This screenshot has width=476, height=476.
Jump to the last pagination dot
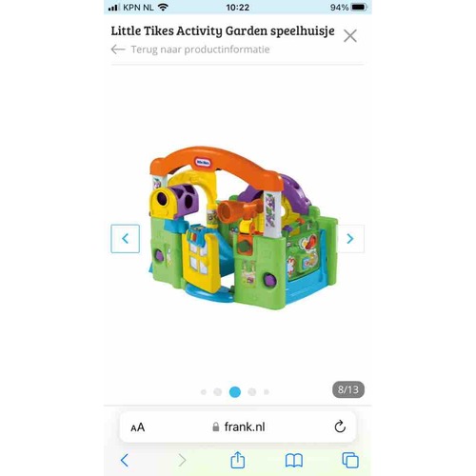tap(267, 392)
